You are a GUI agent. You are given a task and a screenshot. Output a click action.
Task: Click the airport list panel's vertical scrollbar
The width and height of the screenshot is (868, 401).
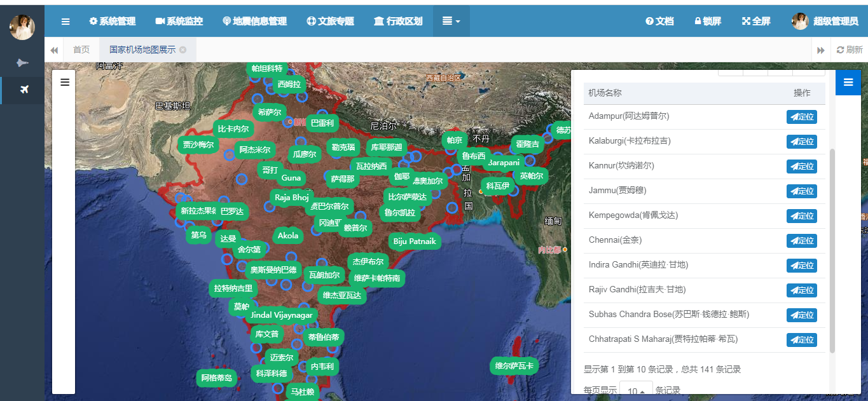click(x=832, y=251)
